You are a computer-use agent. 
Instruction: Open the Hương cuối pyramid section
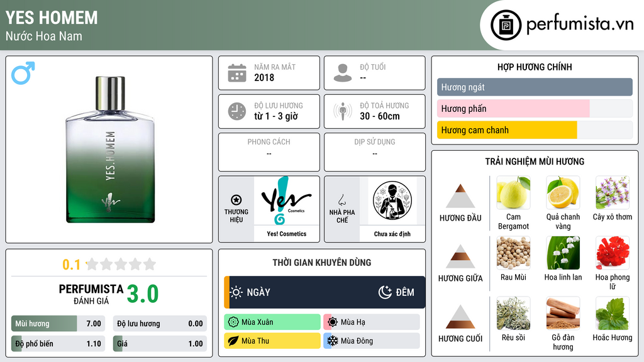pyautogui.click(x=460, y=324)
